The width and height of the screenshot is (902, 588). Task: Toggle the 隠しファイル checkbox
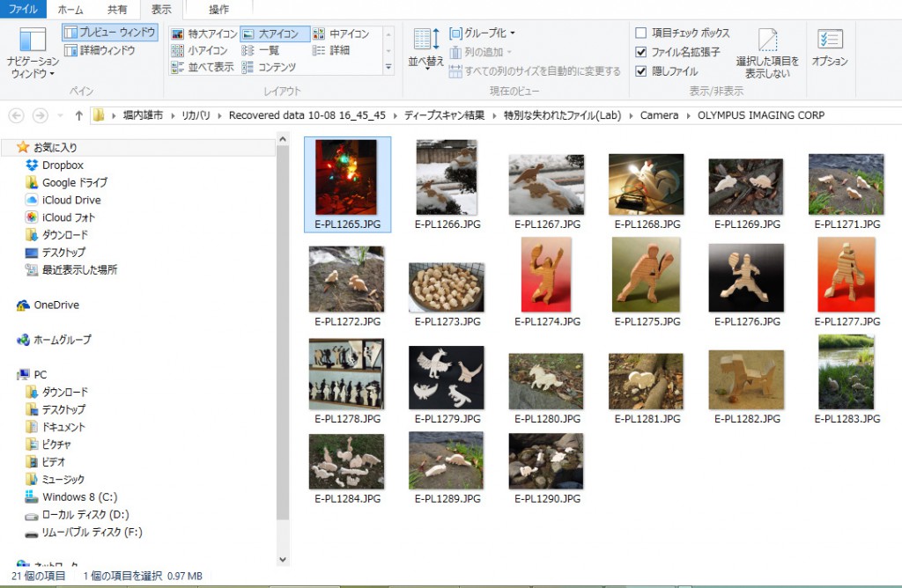tap(641, 71)
